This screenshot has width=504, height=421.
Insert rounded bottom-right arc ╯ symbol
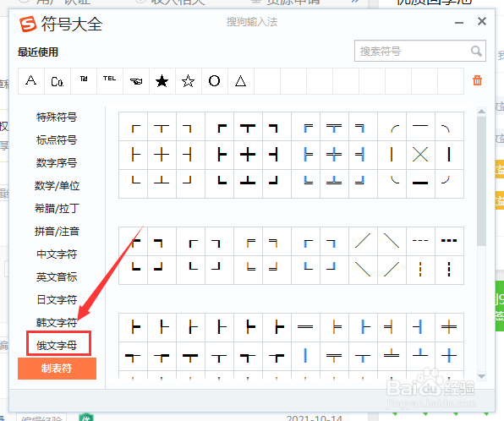449,183
